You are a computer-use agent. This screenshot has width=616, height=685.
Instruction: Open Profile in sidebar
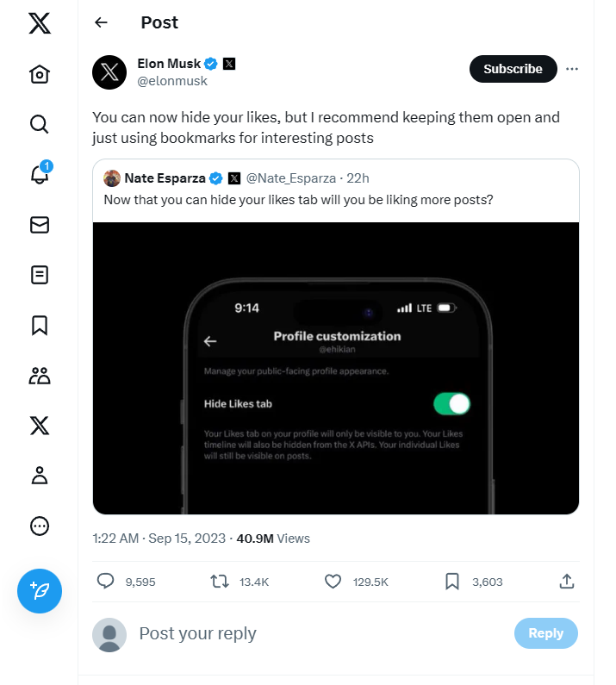(x=40, y=475)
